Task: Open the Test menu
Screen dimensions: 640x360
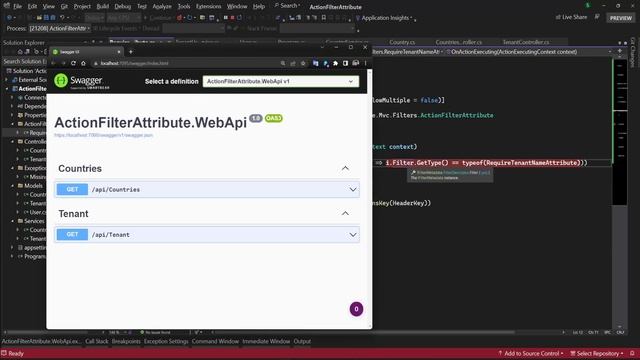Action: (x=142, y=7)
